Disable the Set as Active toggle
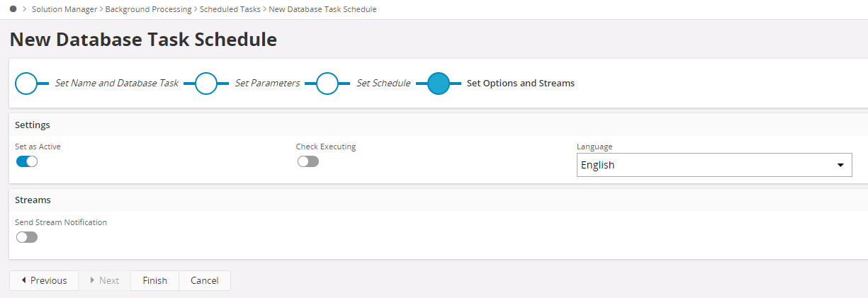 (27, 161)
